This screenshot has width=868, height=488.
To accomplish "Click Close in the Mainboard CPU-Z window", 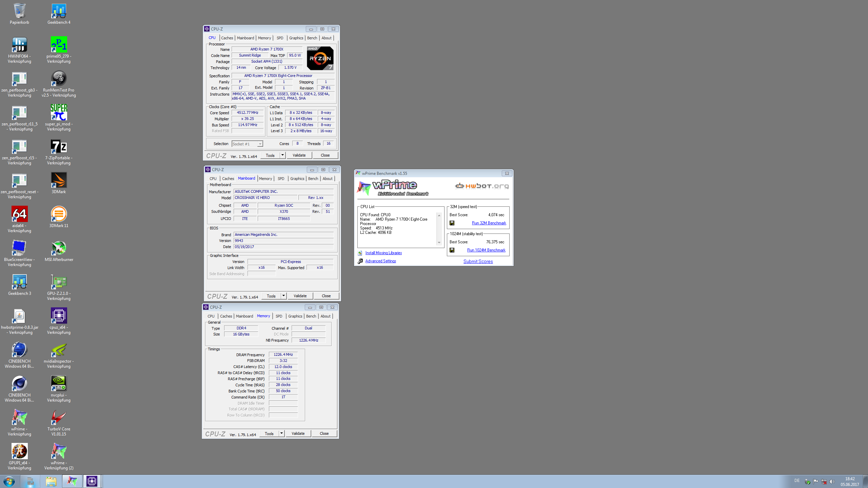I will pyautogui.click(x=326, y=296).
